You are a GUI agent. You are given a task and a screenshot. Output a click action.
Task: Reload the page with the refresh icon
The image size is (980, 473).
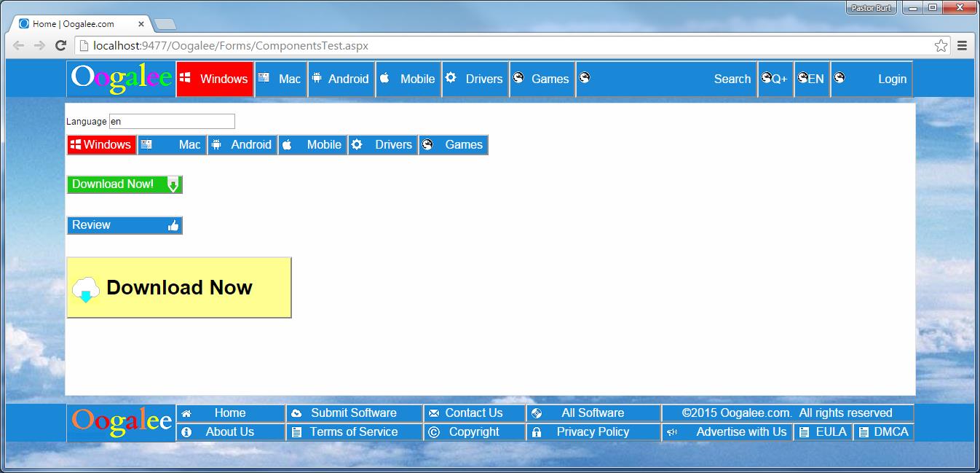click(x=61, y=45)
